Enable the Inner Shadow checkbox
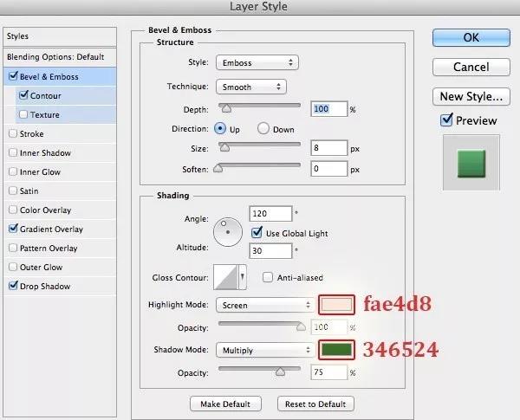 (13, 152)
